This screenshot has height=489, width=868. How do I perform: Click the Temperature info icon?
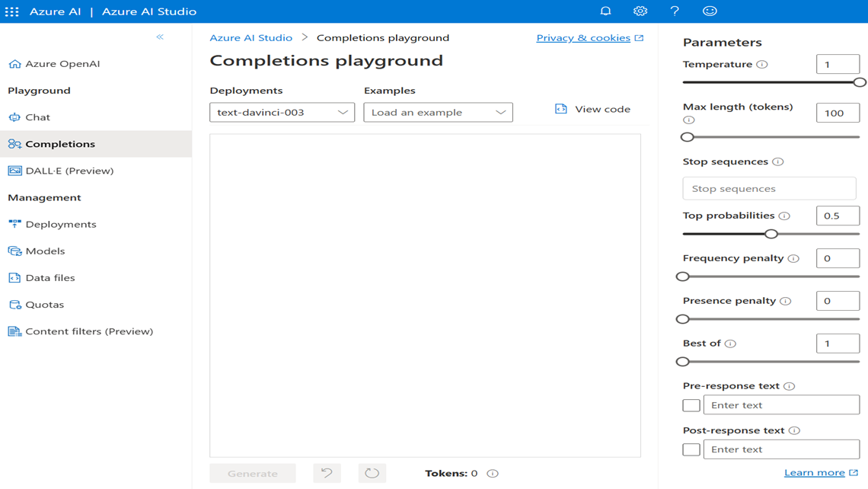pos(761,64)
